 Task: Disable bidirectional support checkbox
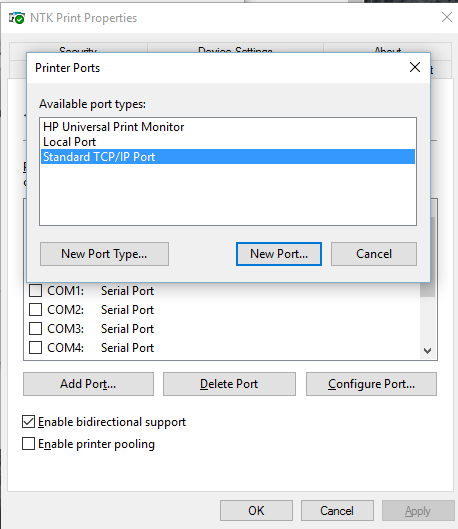pyautogui.click(x=28, y=422)
